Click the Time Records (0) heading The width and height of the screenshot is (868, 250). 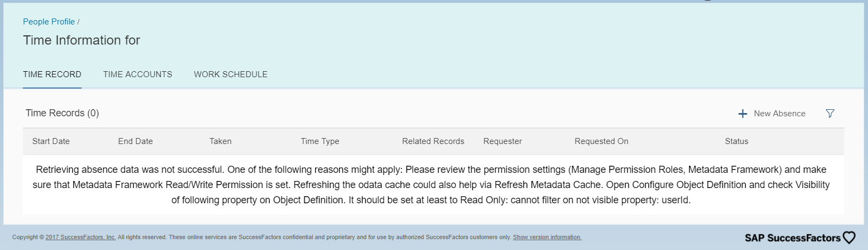(x=63, y=113)
